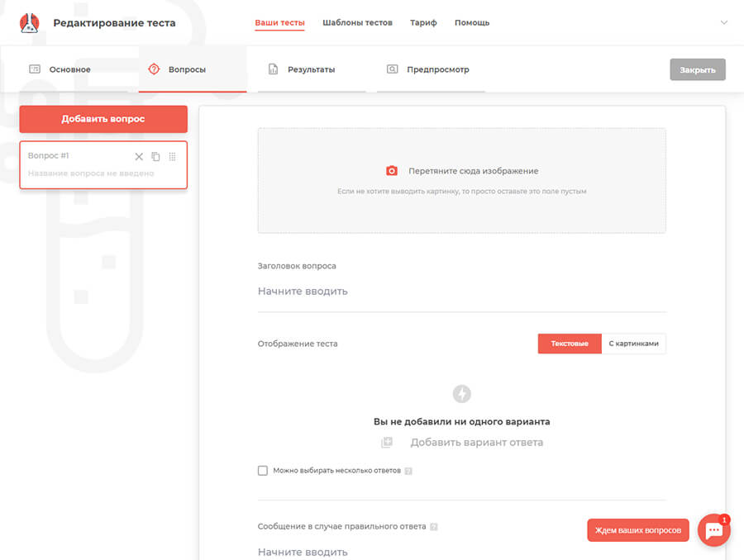Click the Вопросы question mark icon
744x560 pixels.
coord(154,69)
